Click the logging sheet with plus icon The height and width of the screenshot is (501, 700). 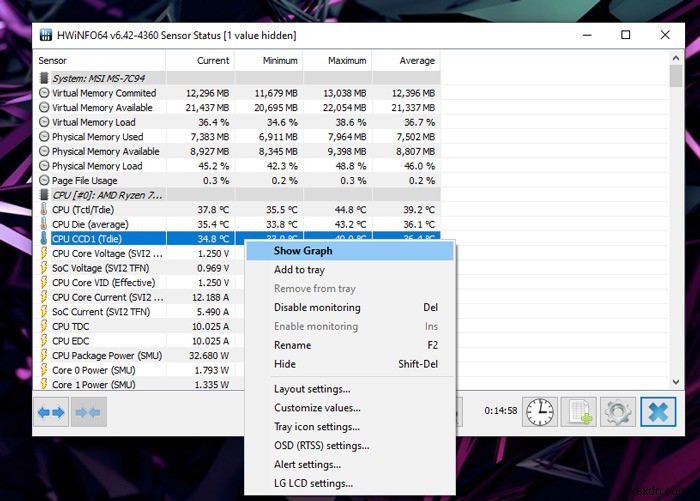579,412
